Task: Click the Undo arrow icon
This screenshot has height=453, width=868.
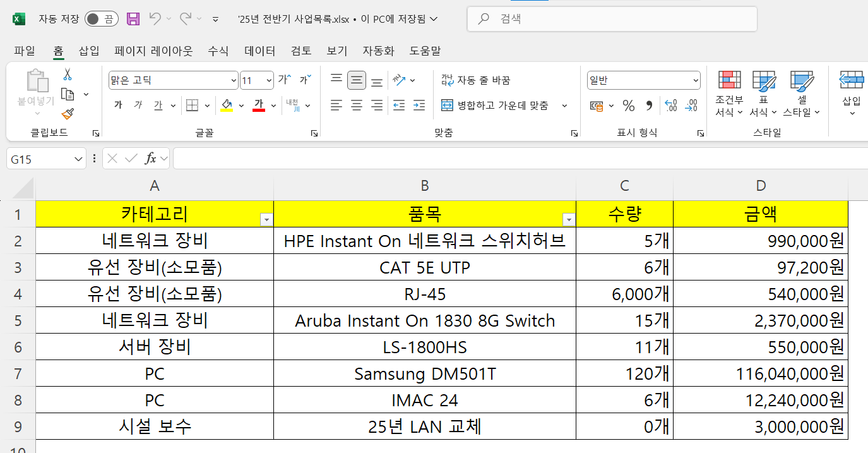Action: point(155,19)
